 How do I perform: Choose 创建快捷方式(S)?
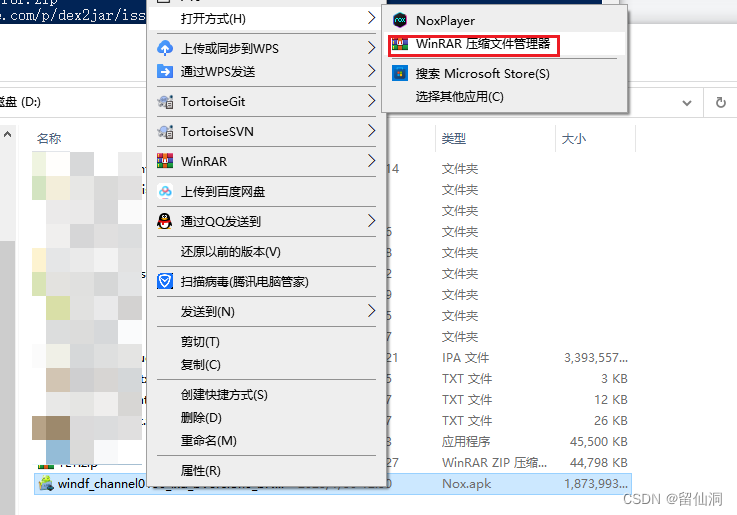coord(266,395)
